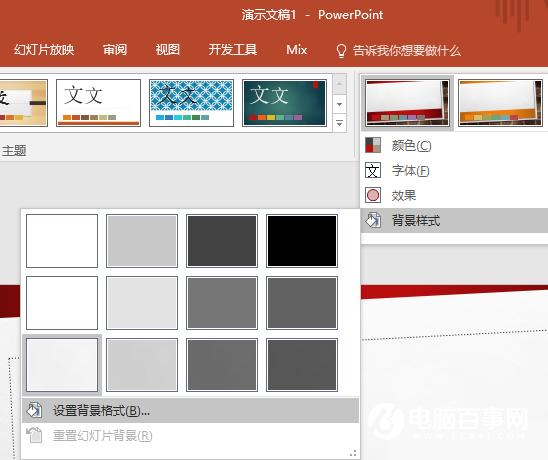
Task: Pick the pale gray style in second row
Action: pos(142,303)
